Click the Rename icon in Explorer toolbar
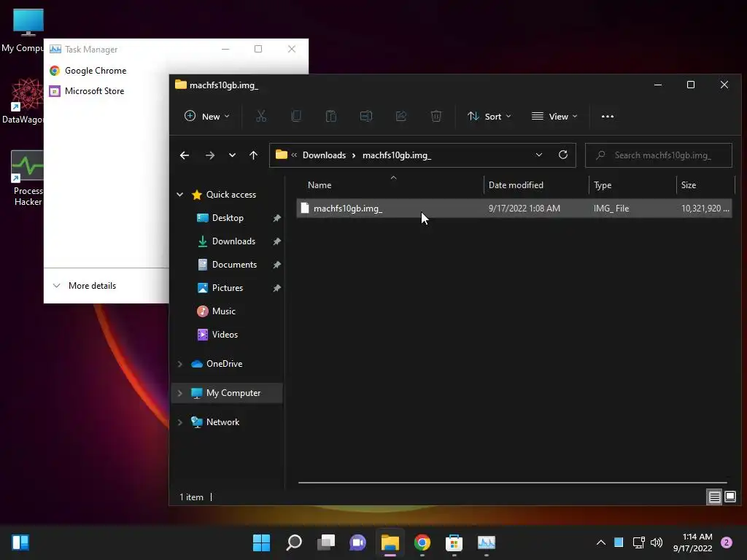Image resolution: width=747 pixels, height=560 pixels. [x=366, y=116]
